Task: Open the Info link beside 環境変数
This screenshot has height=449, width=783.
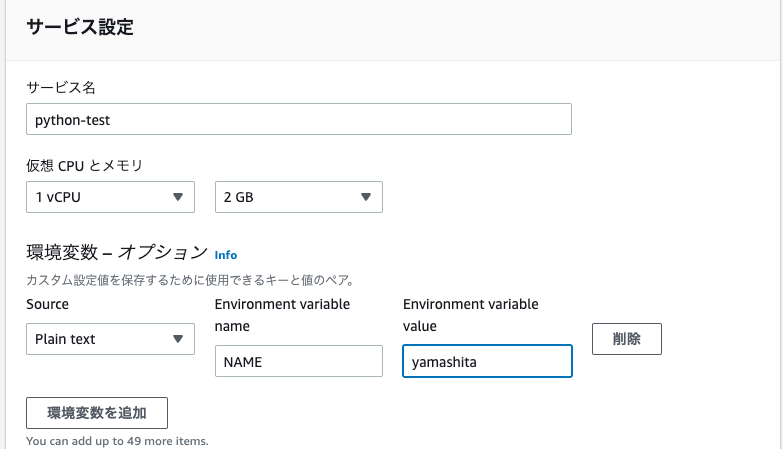Action: coord(226,255)
